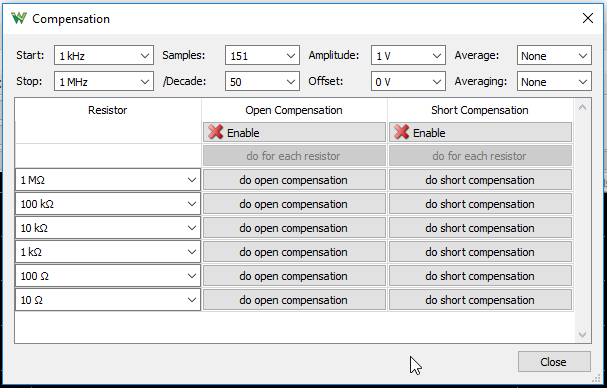This screenshot has width=607, height=388.
Task: Open the /Decade dropdown showing 50
Action: click(x=262, y=81)
